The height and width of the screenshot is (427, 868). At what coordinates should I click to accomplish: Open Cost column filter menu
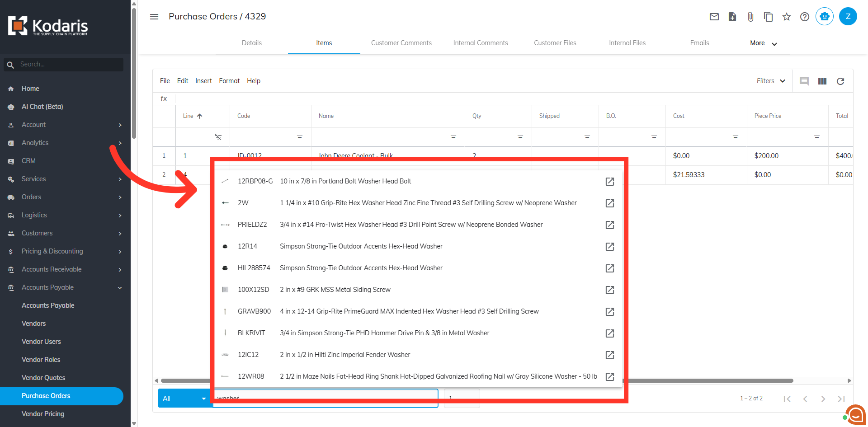click(736, 137)
